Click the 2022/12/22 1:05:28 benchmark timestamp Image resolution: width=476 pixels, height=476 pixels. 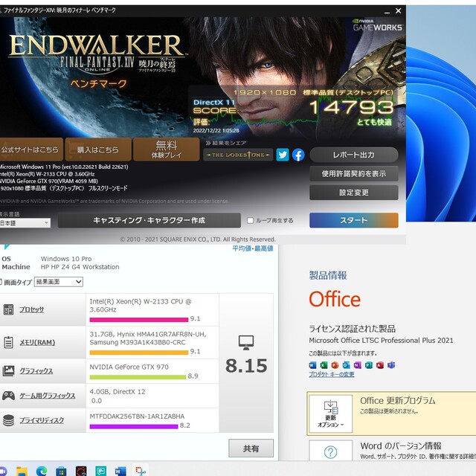216,131
